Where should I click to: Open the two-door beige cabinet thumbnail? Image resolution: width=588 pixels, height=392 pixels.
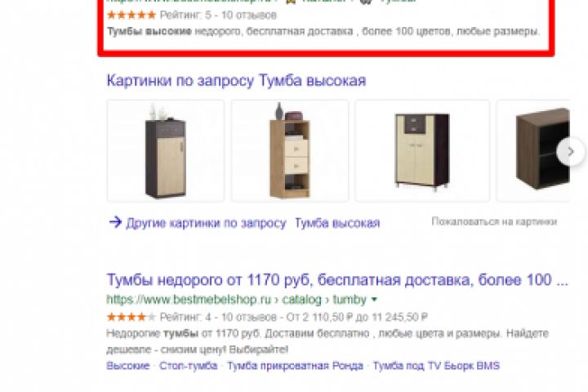coord(422,151)
